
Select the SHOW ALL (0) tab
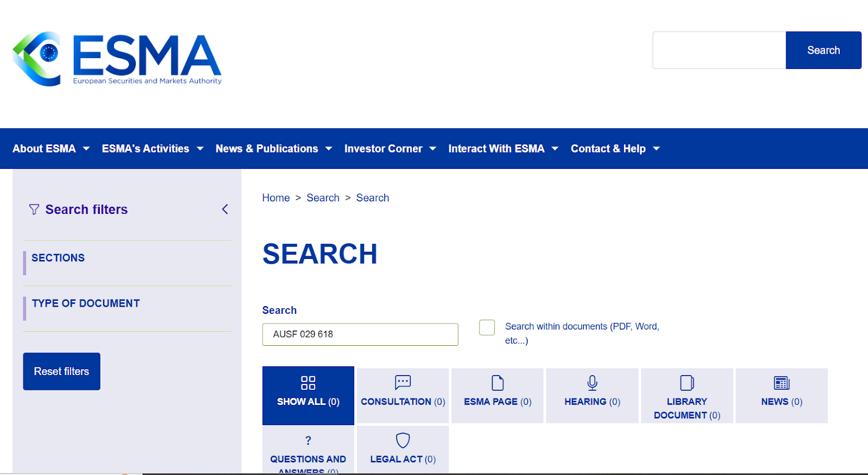(308, 396)
